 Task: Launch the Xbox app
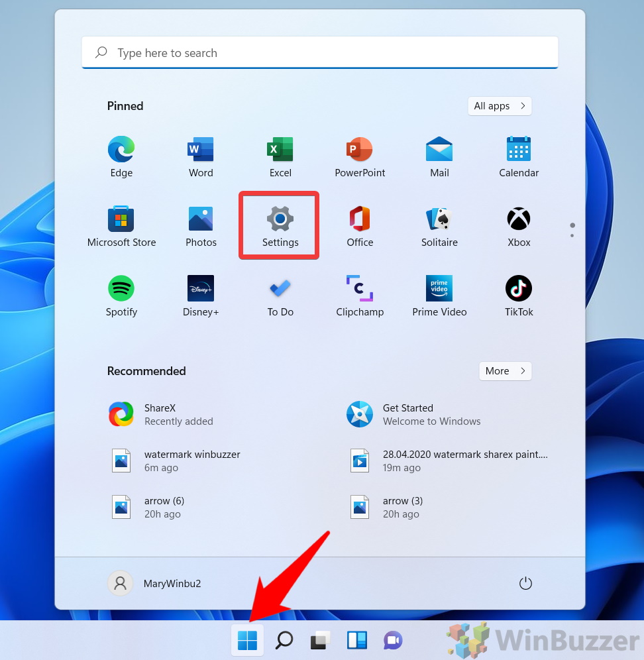click(519, 226)
